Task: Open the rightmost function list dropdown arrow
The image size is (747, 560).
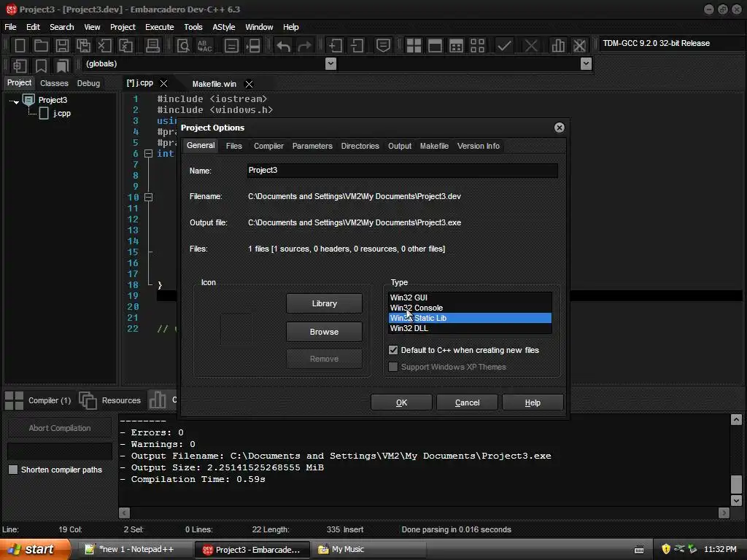Action: tap(587, 64)
